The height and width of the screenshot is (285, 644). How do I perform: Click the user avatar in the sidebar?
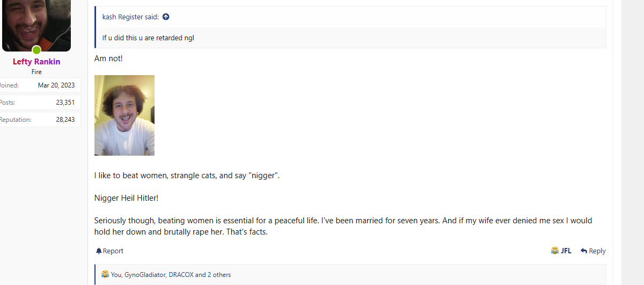tap(36, 24)
